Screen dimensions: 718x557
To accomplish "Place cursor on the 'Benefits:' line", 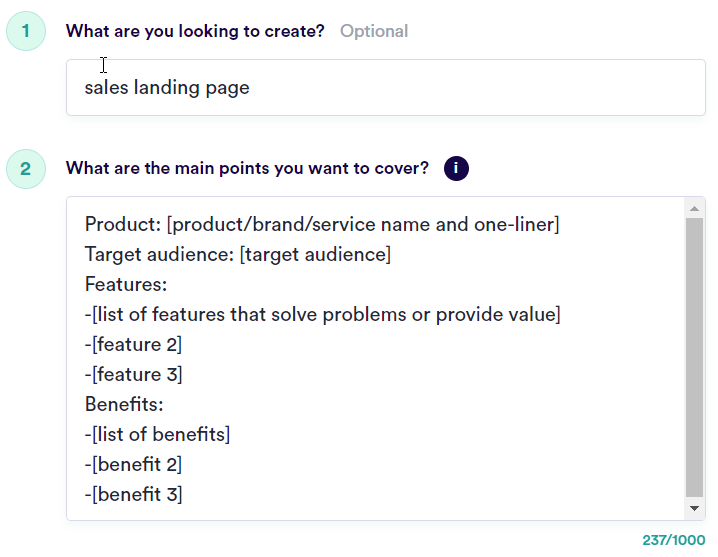I will click(x=124, y=404).
